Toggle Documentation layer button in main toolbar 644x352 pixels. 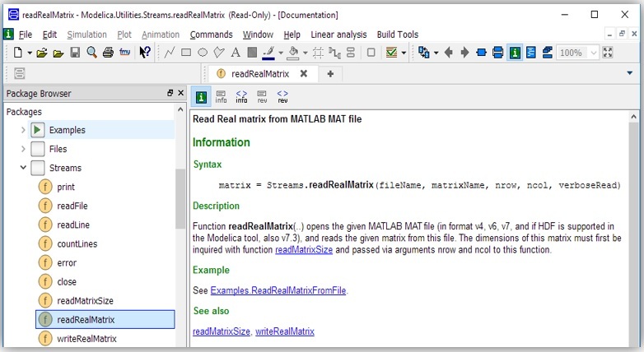515,53
